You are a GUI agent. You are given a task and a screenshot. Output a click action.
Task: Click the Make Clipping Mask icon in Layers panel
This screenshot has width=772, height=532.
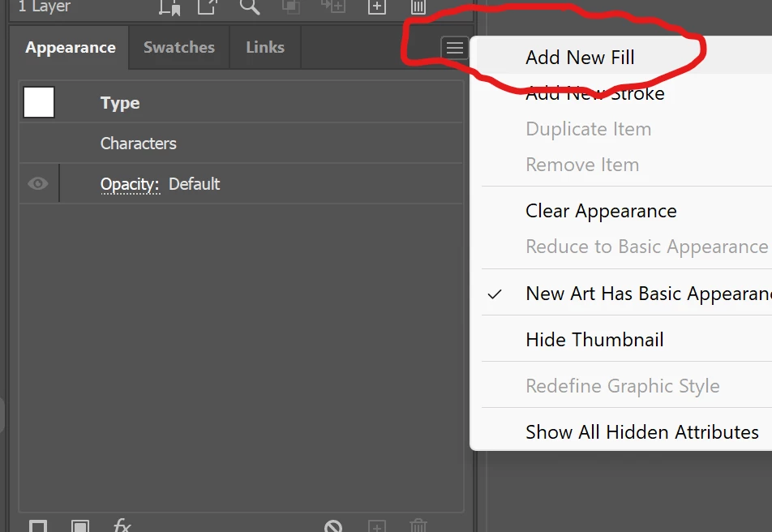point(291,7)
